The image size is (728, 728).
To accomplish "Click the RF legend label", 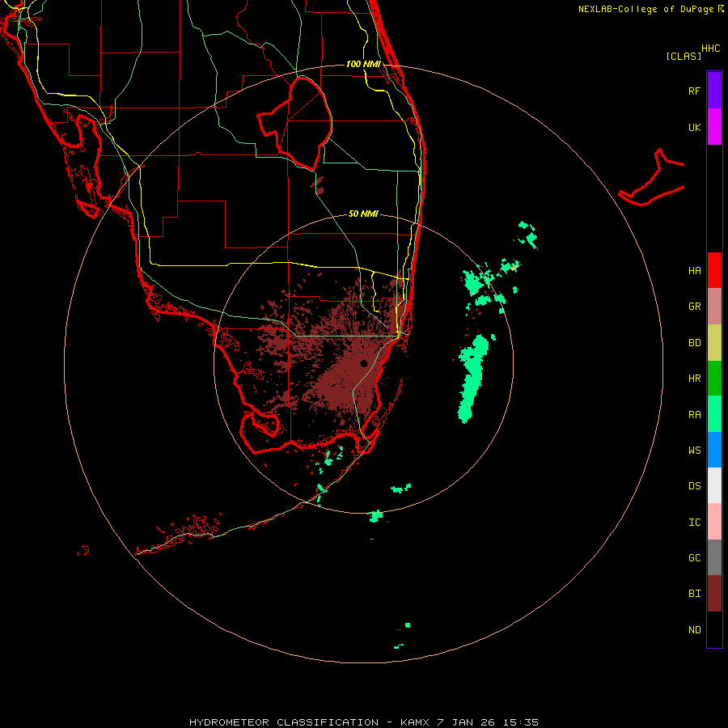I will [694, 91].
